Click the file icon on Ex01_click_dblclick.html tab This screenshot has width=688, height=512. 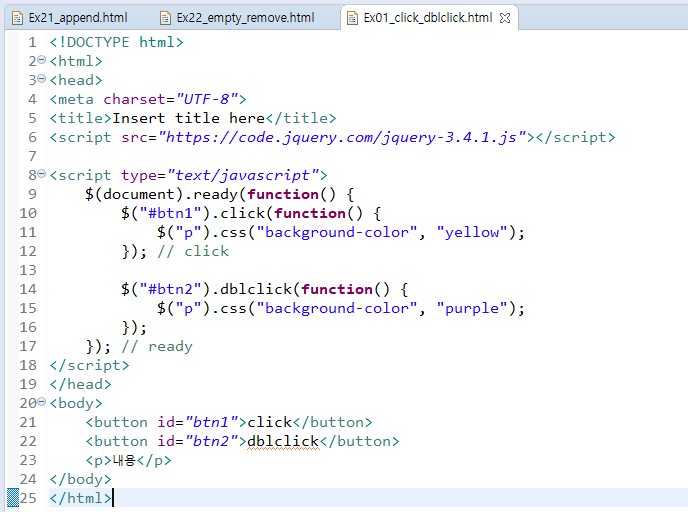click(352, 18)
